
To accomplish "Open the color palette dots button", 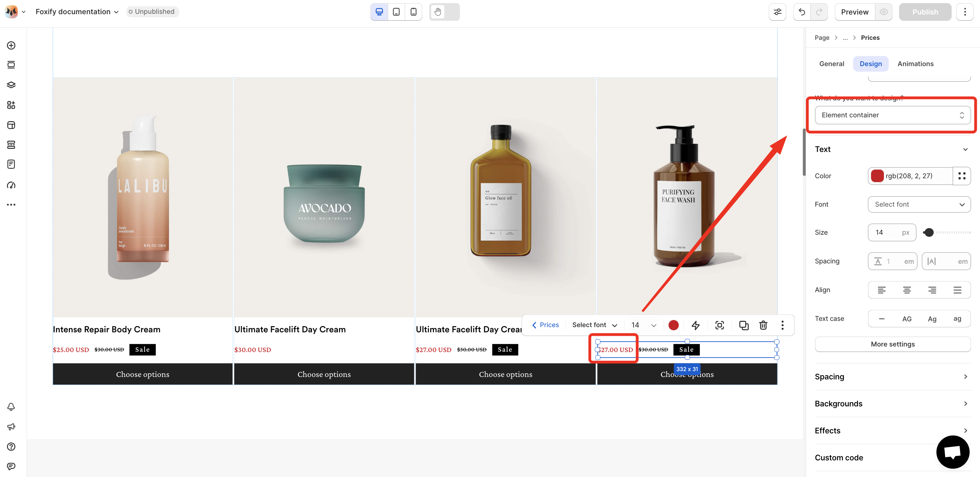I will tap(962, 176).
